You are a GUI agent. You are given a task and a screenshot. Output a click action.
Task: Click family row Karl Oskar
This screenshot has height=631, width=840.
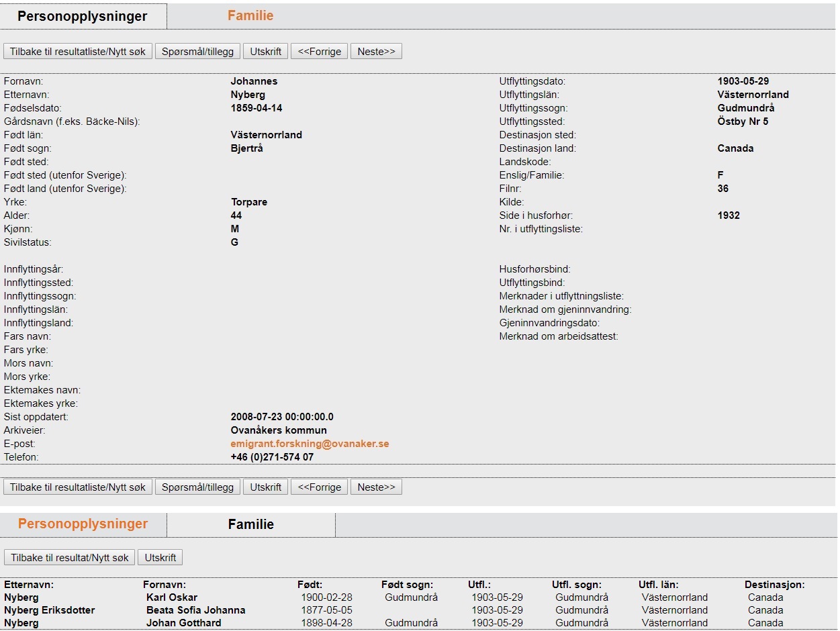tap(172, 597)
